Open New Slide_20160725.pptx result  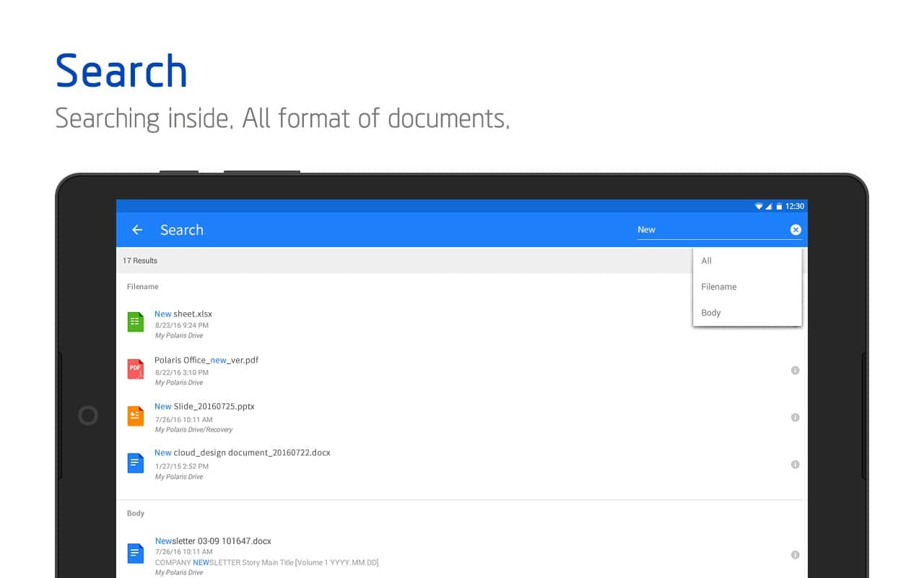pyautogui.click(x=204, y=407)
